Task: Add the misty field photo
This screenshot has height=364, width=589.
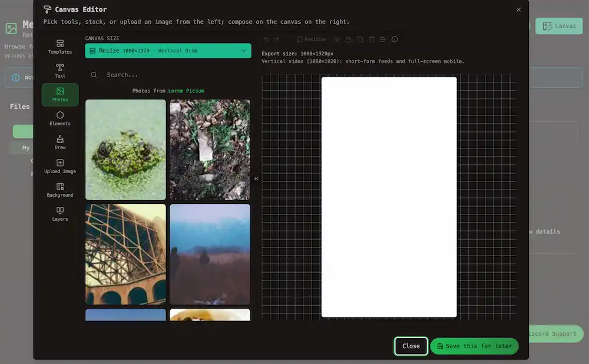Action: point(210,254)
